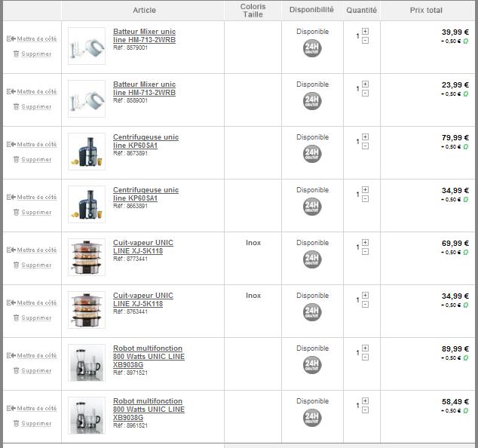Decrease quantity of Centrifugeuse ref 8673891

click(365, 146)
